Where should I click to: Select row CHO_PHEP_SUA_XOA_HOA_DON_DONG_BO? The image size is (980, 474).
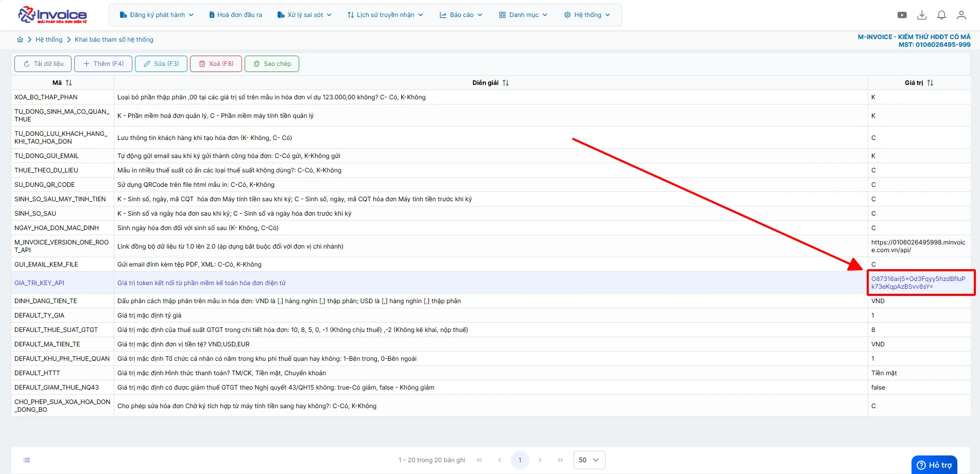tap(491, 406)
